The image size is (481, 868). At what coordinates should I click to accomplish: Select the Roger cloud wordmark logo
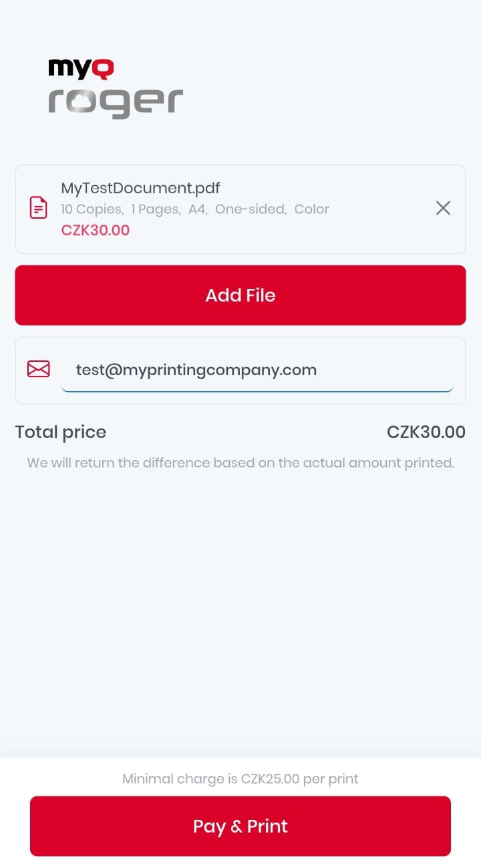click(115, 100)
